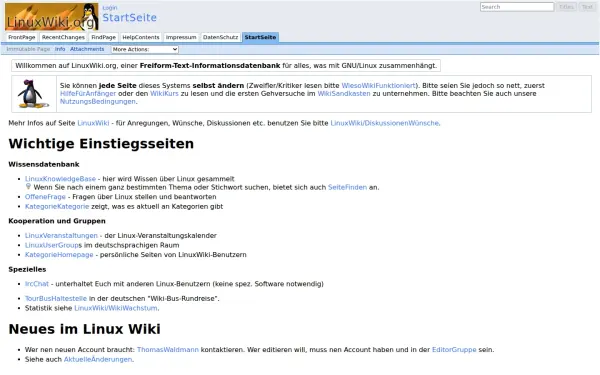Click the Titles search button
This screenshot has width=600, height=375.
(566, 7)
